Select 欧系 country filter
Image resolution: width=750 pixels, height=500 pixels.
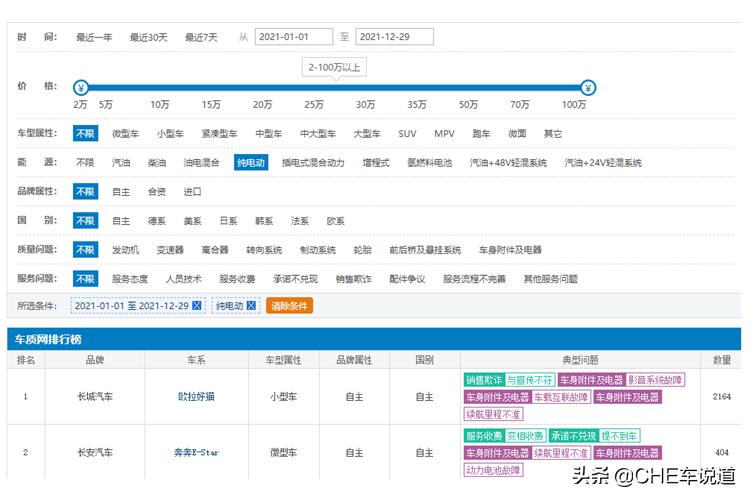click(336, 221)
